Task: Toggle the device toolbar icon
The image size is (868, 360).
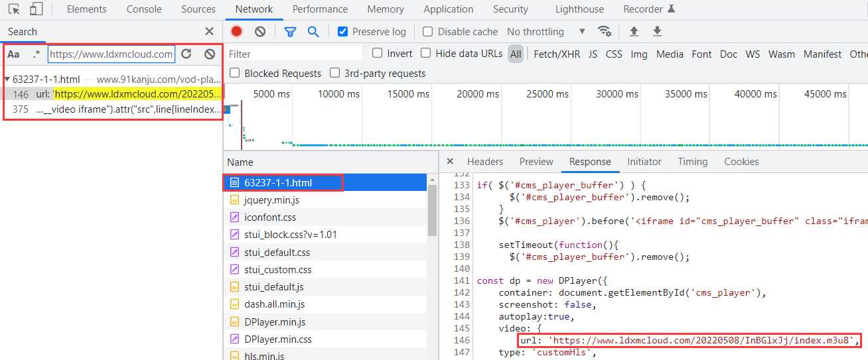Action: pos(36,9)
